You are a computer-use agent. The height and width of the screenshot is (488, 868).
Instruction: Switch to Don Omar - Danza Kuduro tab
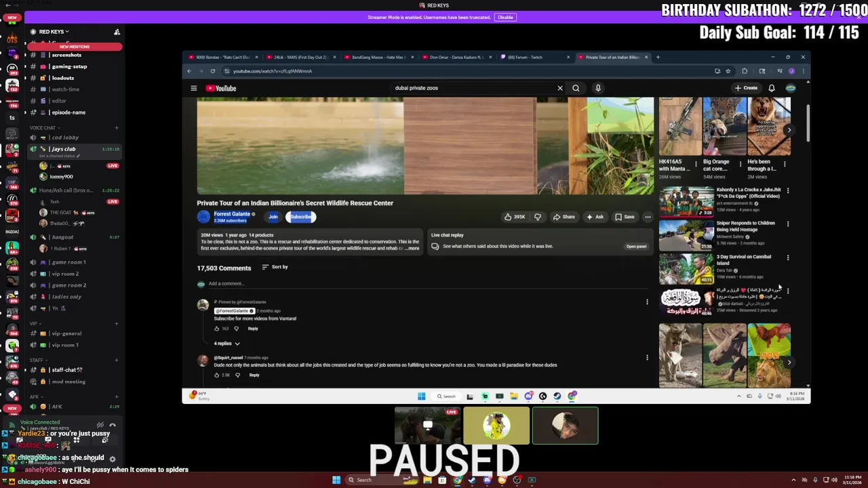(x=456, y=57)
